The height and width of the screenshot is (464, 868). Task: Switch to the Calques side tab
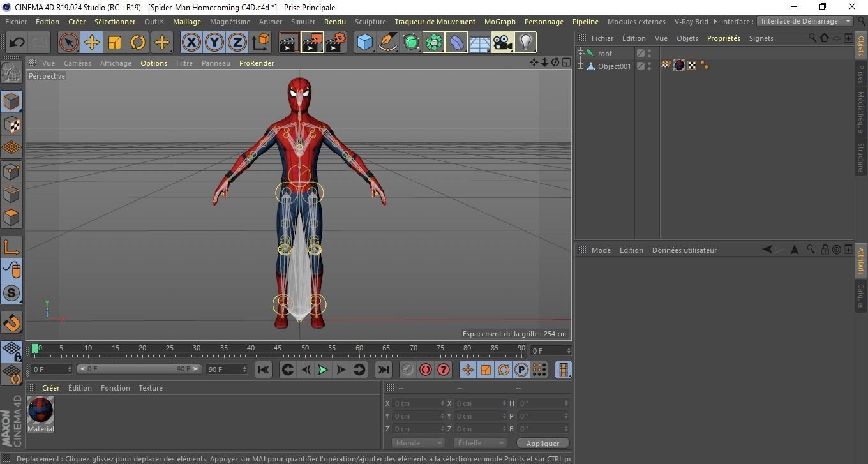click(x=860, y=296)
